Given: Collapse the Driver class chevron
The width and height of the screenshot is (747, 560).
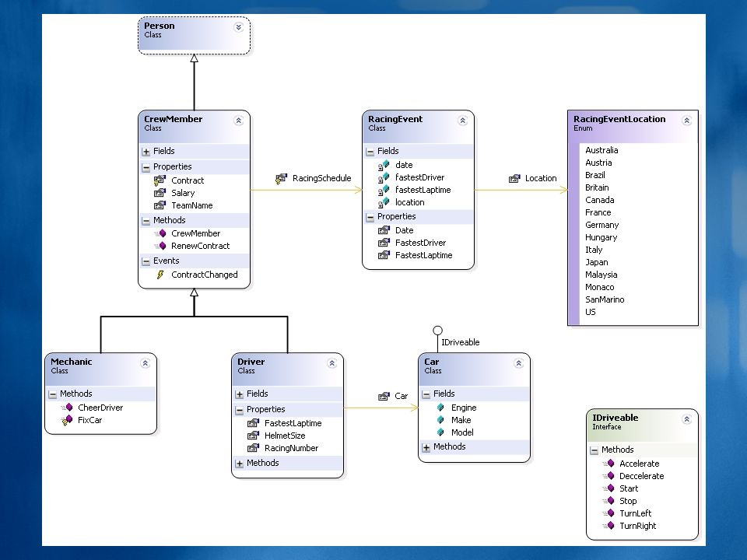Looking at the screenshot, I should point(331,363).
